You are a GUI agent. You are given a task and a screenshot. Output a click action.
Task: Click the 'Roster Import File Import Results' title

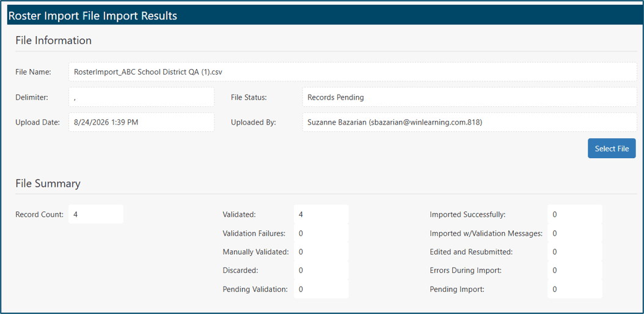(93, 16)
